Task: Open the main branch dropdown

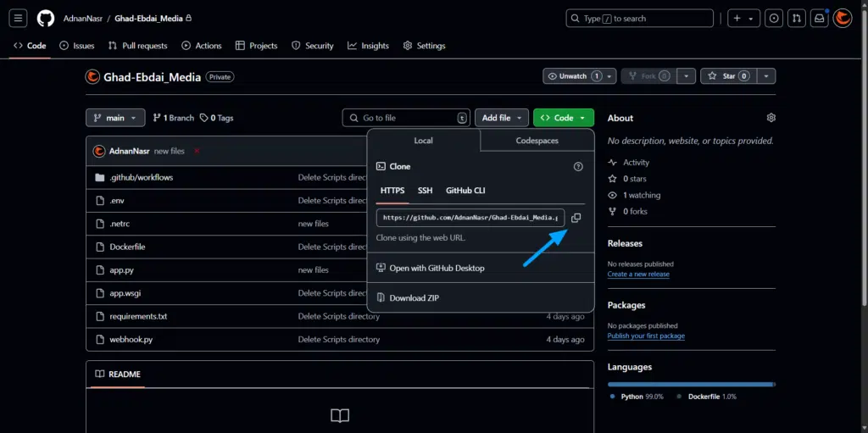Action: point(115,118)
